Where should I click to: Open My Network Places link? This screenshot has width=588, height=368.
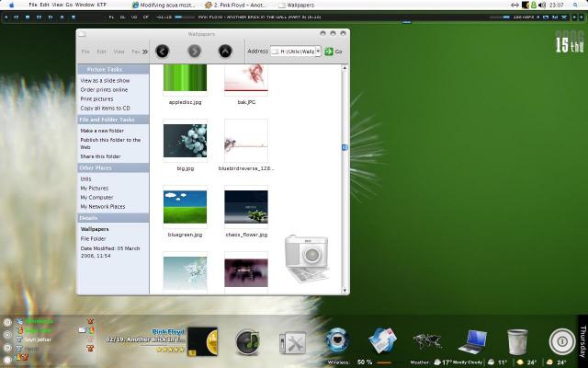point(103,206)
